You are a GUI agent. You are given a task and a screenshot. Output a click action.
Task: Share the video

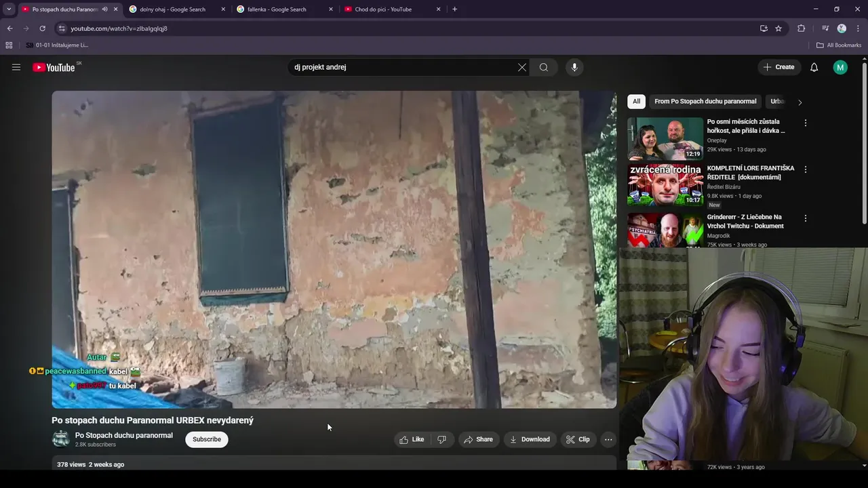point(478,439)
